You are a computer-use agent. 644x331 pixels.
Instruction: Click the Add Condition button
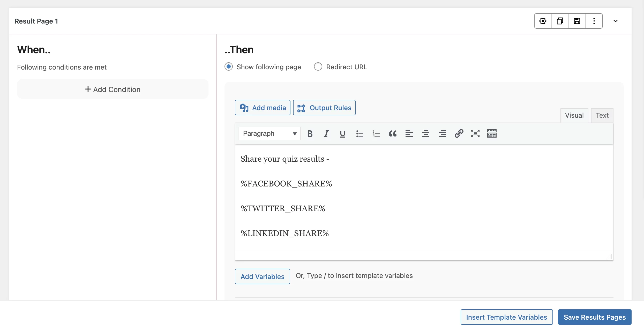click(113, 89)
